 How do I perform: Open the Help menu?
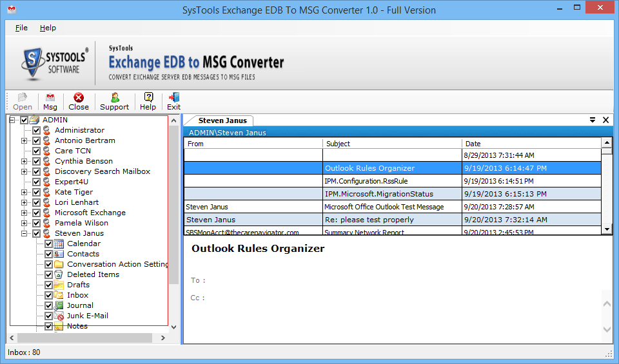pyautogui.click(x=48, y=28)
